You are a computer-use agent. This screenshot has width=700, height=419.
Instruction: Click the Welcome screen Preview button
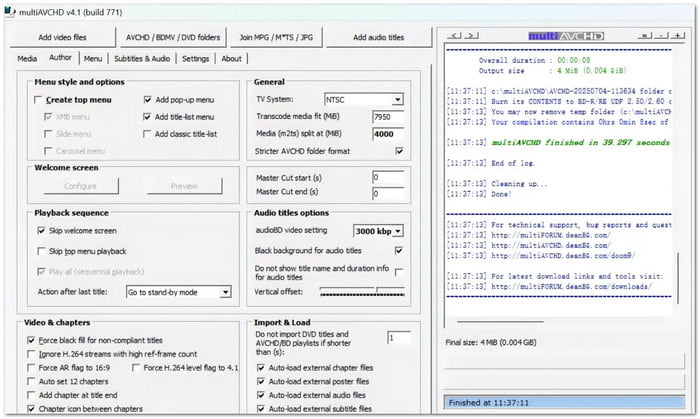[184, 186]
